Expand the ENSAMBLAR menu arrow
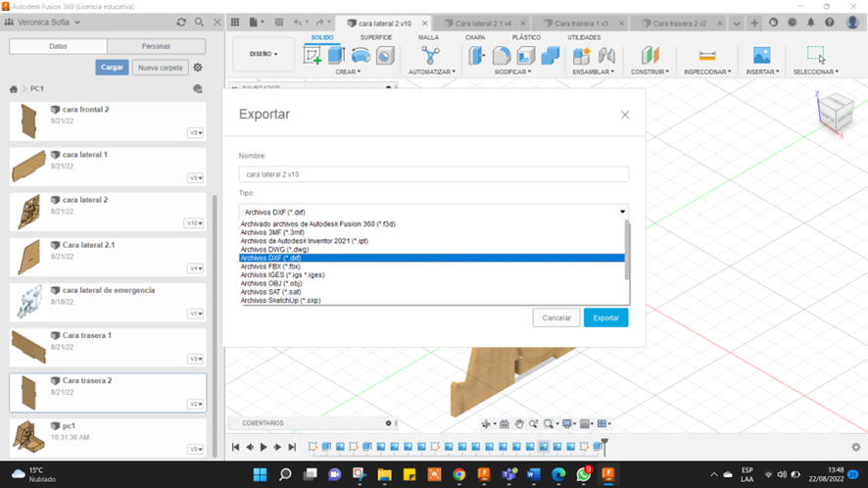868x488 pixels. [x=612, y=72]
